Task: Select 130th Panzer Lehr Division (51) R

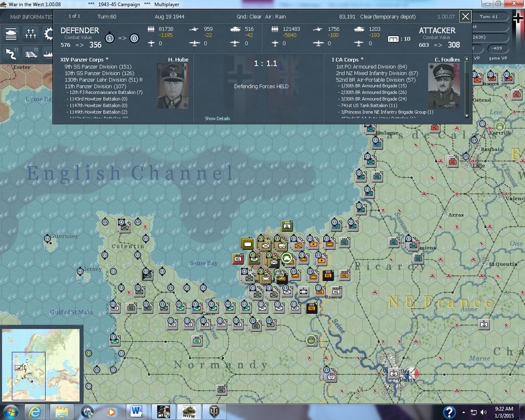Action: (x=104, y=80)
